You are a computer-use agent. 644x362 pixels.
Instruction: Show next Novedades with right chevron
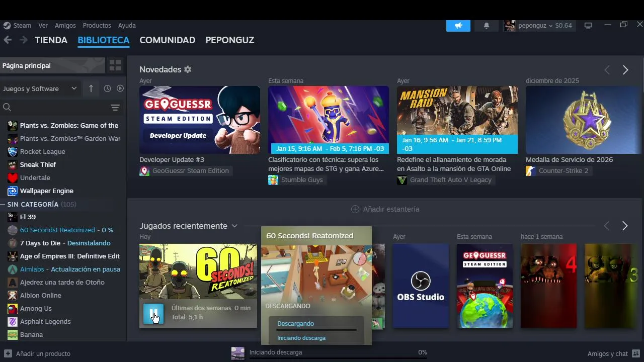(625, 70)
